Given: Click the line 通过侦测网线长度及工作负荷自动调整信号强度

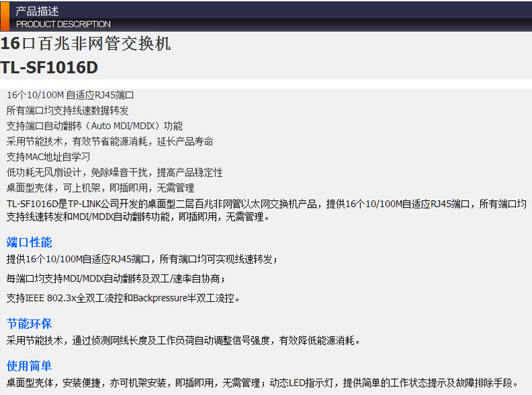Looking at the screenshot, I should click(183, 340).
